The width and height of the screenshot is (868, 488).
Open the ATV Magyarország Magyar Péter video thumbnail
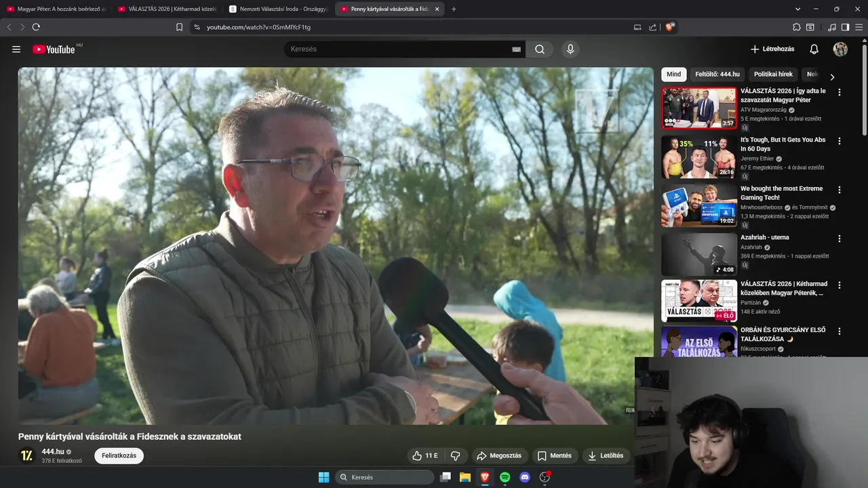699,108
